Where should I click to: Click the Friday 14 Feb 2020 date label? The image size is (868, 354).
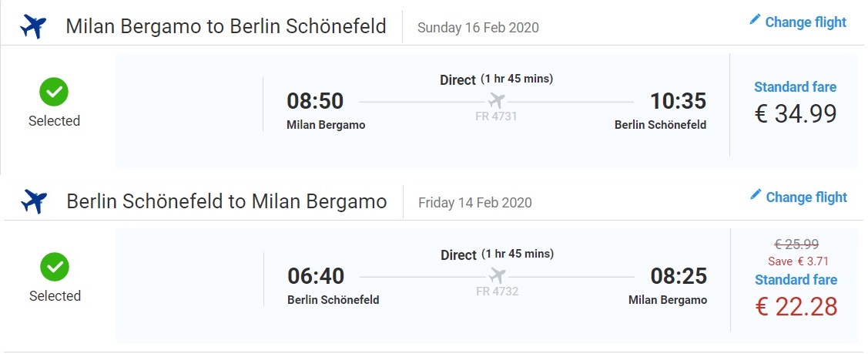coord(475,202)
